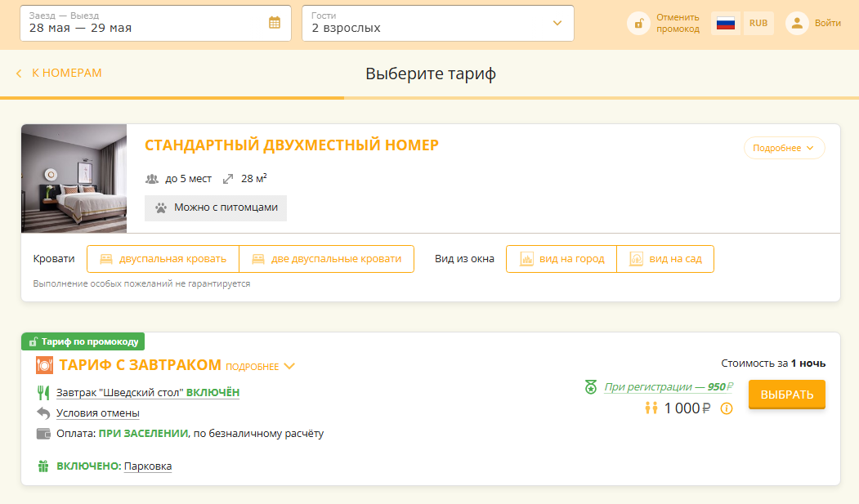Click the Войти login link
The height and width of the screenshot is (504, 859).
(827, 23)
